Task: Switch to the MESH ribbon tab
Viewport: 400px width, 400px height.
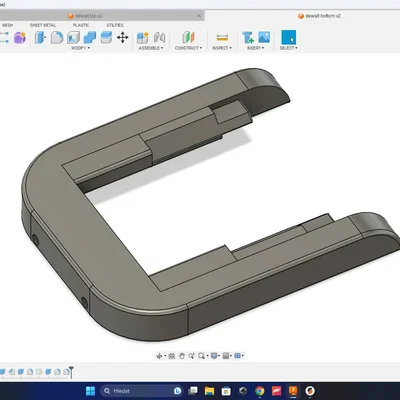Action: [x=7, y=25]
